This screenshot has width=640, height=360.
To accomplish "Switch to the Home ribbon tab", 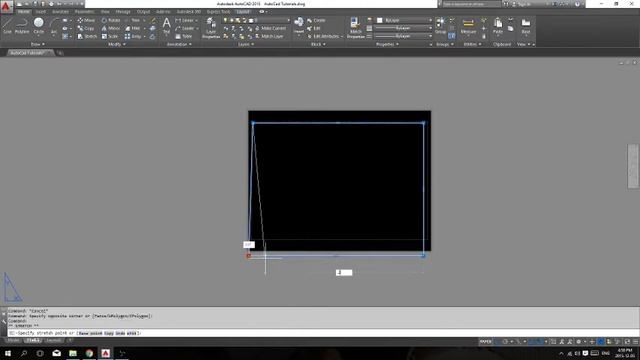I will 23,12.
